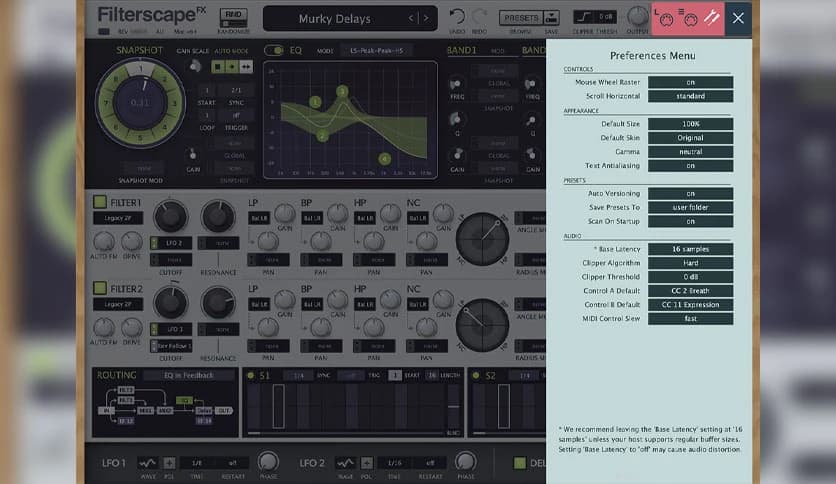Click EQ node 2 on the graph
Viewport: 836px width, 484px height.
coord(321,136)
